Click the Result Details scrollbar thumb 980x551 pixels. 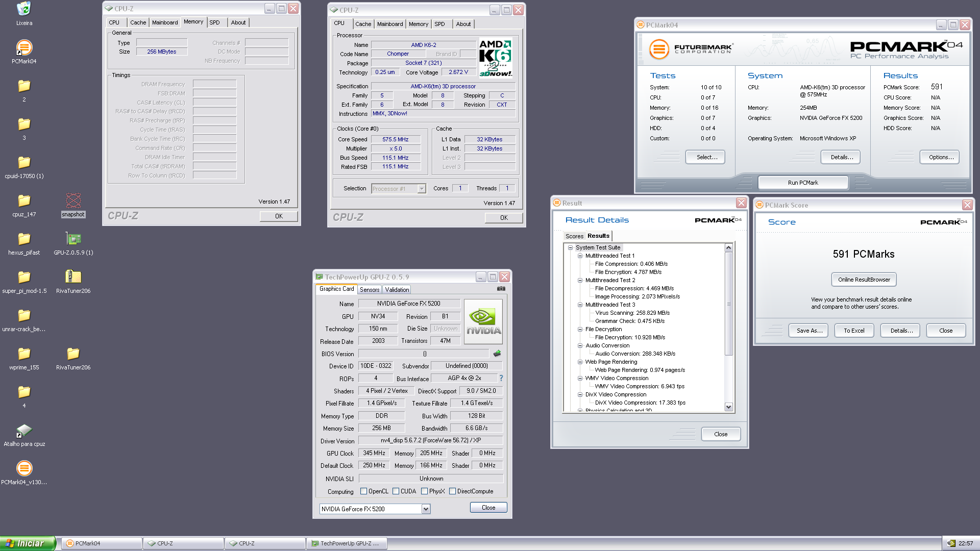728,304
